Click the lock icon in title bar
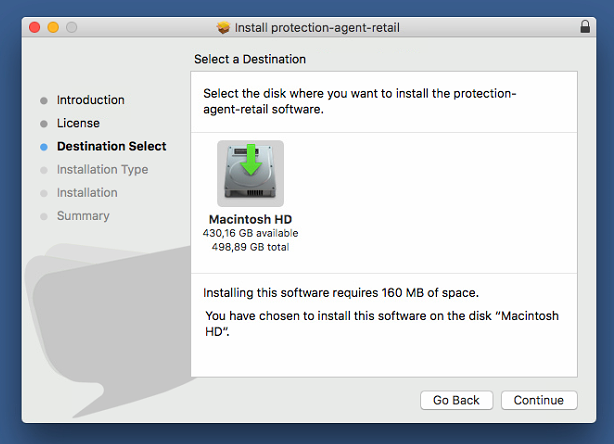Viewport: 614px width, 444px height. (585, 27)
